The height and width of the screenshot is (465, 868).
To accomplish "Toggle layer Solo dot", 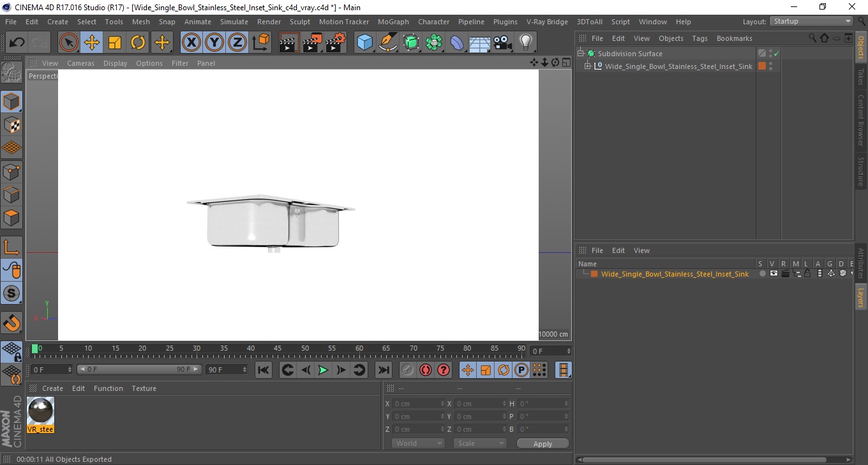I will click(x=762, y=273).
